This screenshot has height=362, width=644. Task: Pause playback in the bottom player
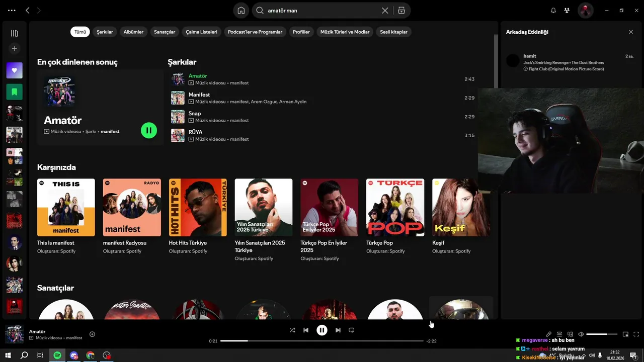(322, 330)
